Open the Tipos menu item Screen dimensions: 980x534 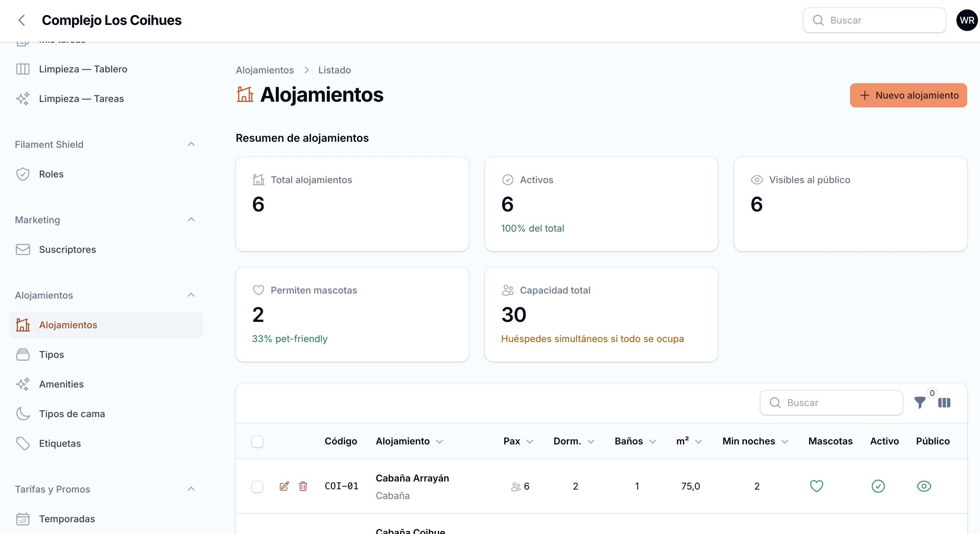click(106, 354)
